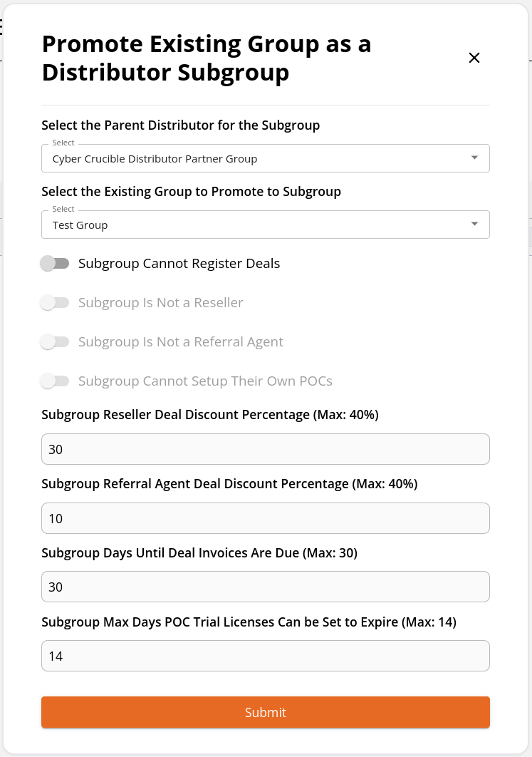Click the Subgroup Is Not a Reseller label text
532x757 pixels.
click(161, 303)
